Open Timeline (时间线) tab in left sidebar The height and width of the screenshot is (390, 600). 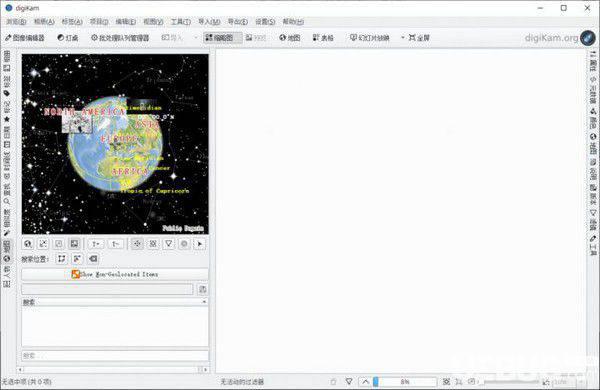tap(7, 165)
